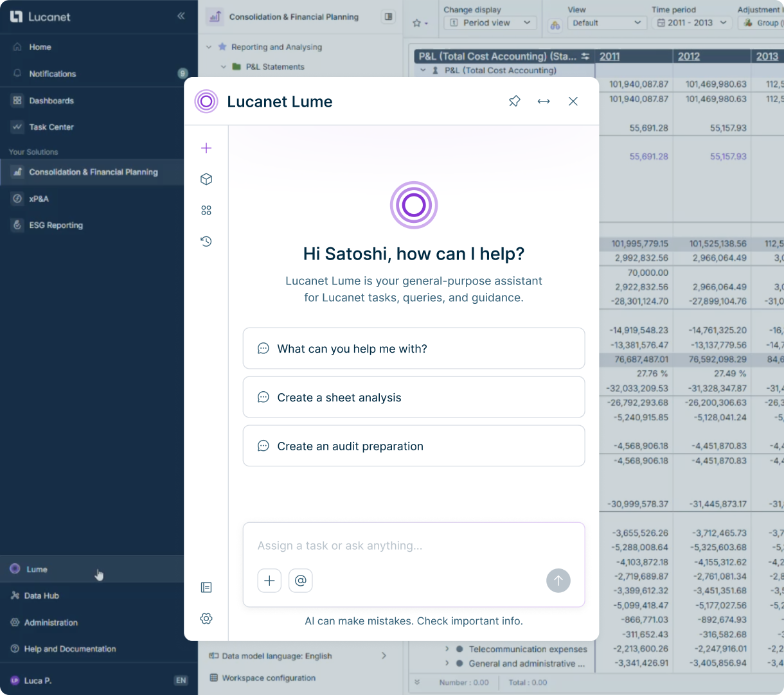Select cell -30,999,578.37
The width and height of the screenshot is (784, 695).
point(639,504)
